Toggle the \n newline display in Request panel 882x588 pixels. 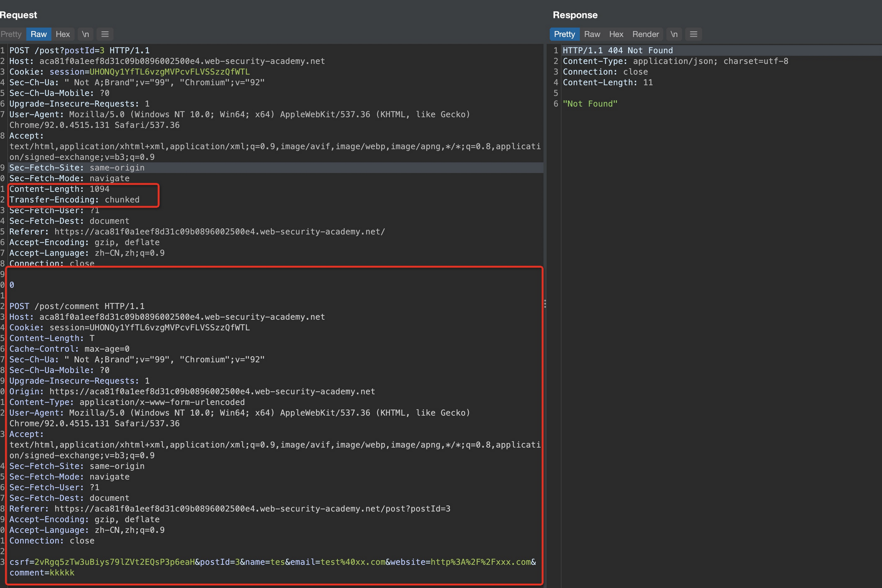[85, 34]
